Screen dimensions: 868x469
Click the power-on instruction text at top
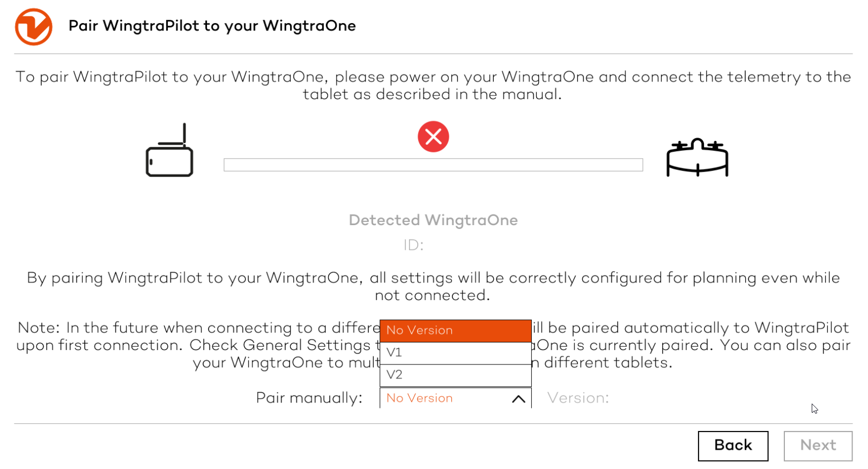(x=433, y=86)
